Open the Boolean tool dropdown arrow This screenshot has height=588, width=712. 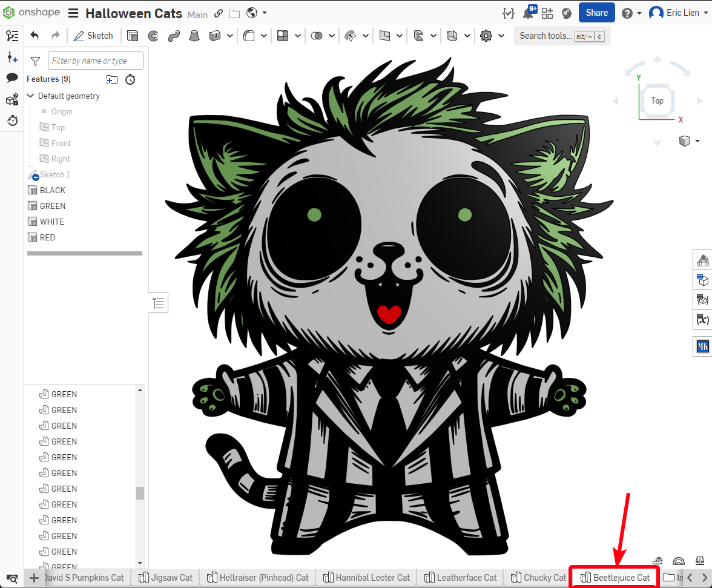pos(332,36)
